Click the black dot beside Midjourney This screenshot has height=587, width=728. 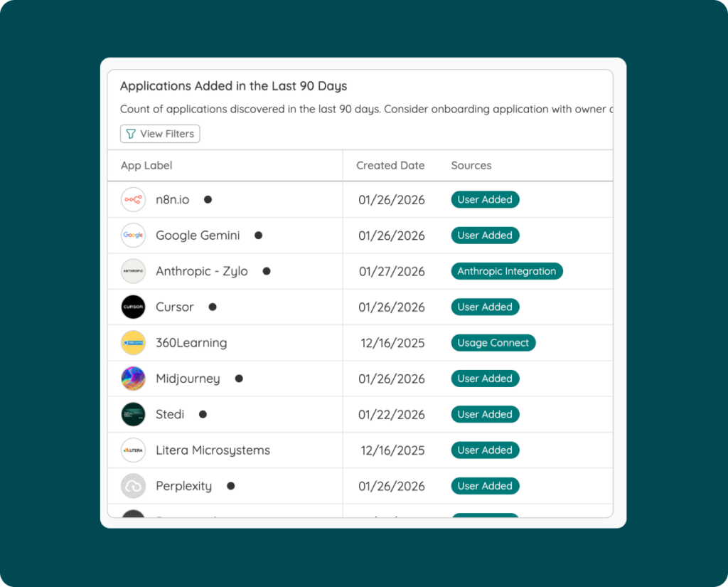point(239,379)
